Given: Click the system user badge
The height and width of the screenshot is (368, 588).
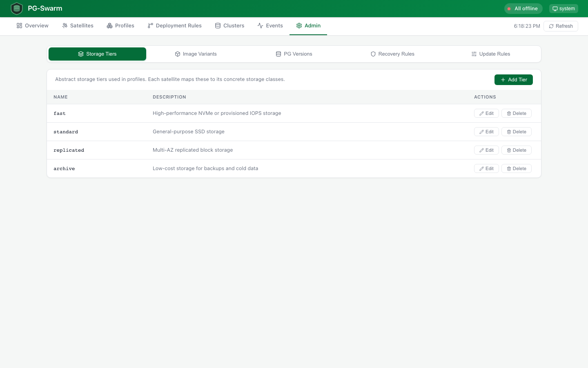Looking at the screenshot, I should (563, 9).
